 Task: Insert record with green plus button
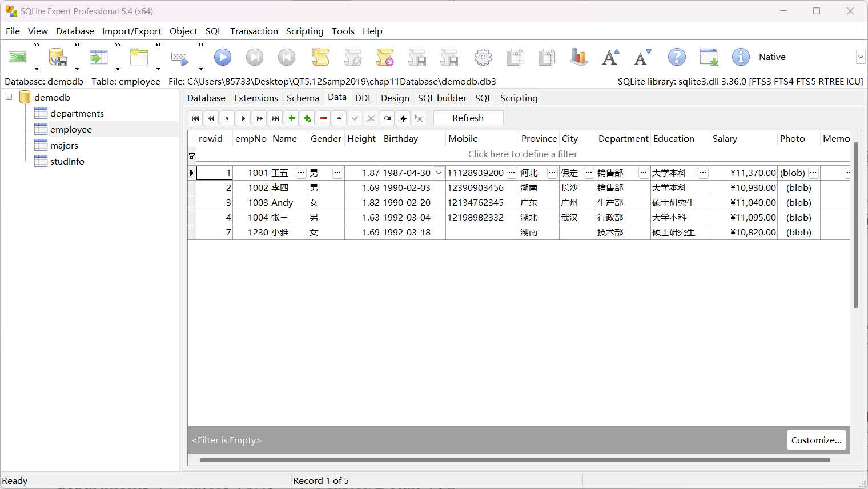291,118
